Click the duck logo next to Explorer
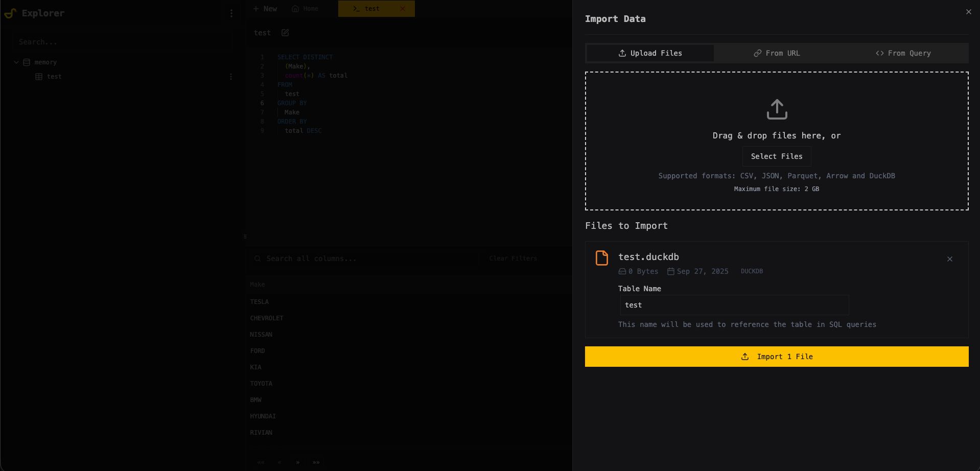 click(11, 13)
